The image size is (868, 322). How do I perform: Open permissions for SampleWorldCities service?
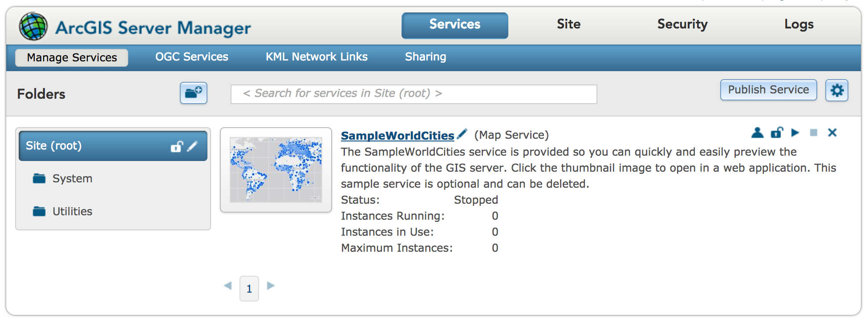click(x=758, y=133)
